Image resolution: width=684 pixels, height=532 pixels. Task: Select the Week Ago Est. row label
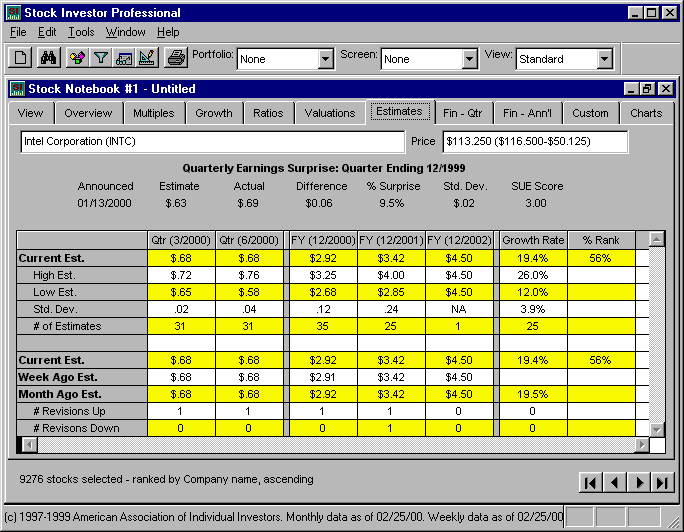pos(82,377)
